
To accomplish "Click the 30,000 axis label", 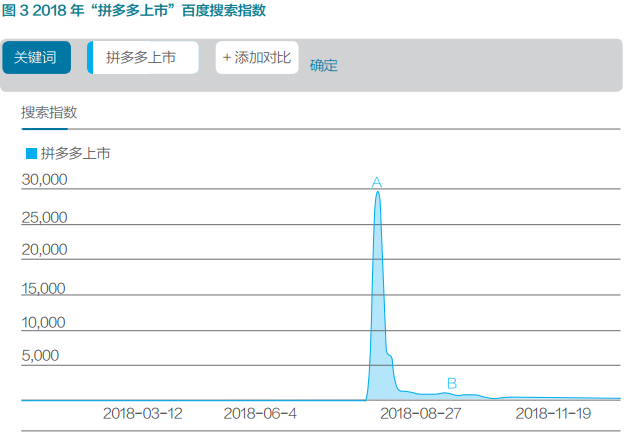I will tap(44, 179).
